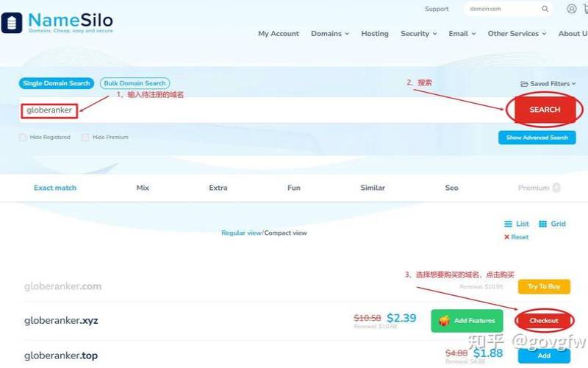The height and width of the screenshot is (368, 588).
Task: Open the user account profile icon
Action: point(572,10)
